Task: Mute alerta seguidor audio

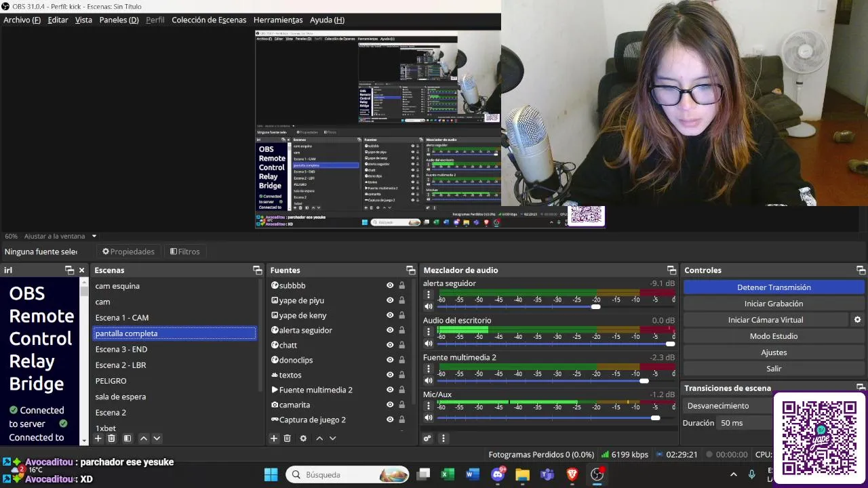Action: pyautogui.click(x=428, y=306)
